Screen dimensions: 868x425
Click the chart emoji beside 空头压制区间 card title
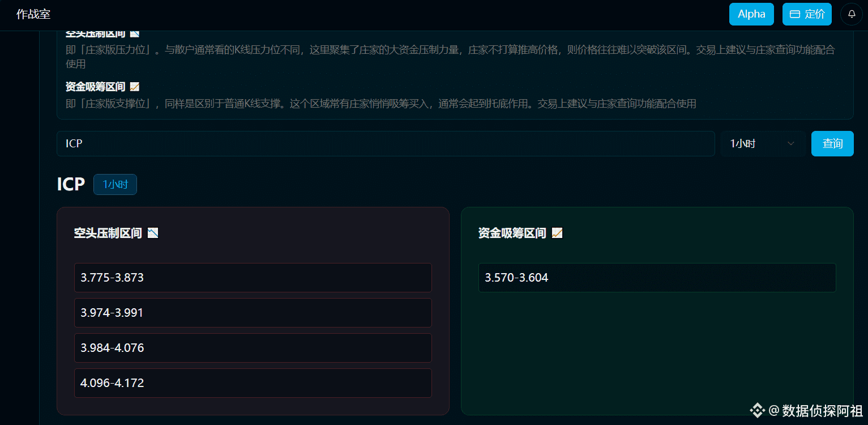(153, 233)
